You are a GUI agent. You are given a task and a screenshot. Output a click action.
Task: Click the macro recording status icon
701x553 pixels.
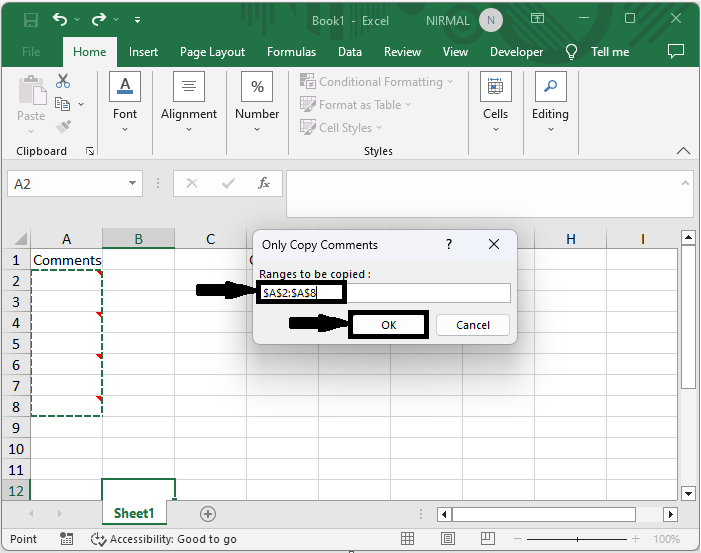point(67,539)
